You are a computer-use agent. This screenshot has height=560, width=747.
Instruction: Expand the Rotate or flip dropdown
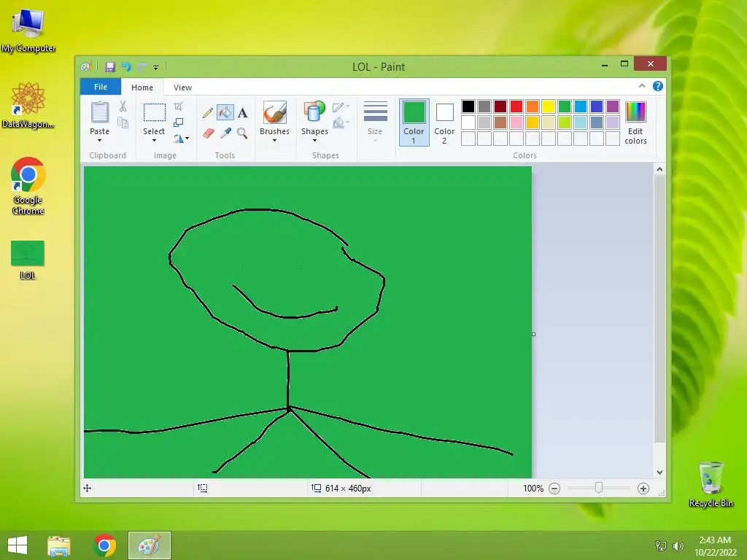(x=181, y=139)
